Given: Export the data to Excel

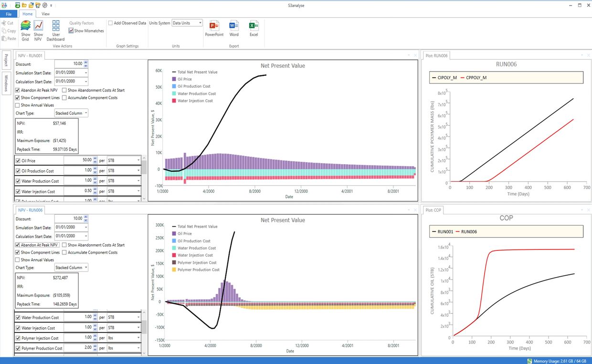Looking at the screenshot, I should (x=254, y=26).
